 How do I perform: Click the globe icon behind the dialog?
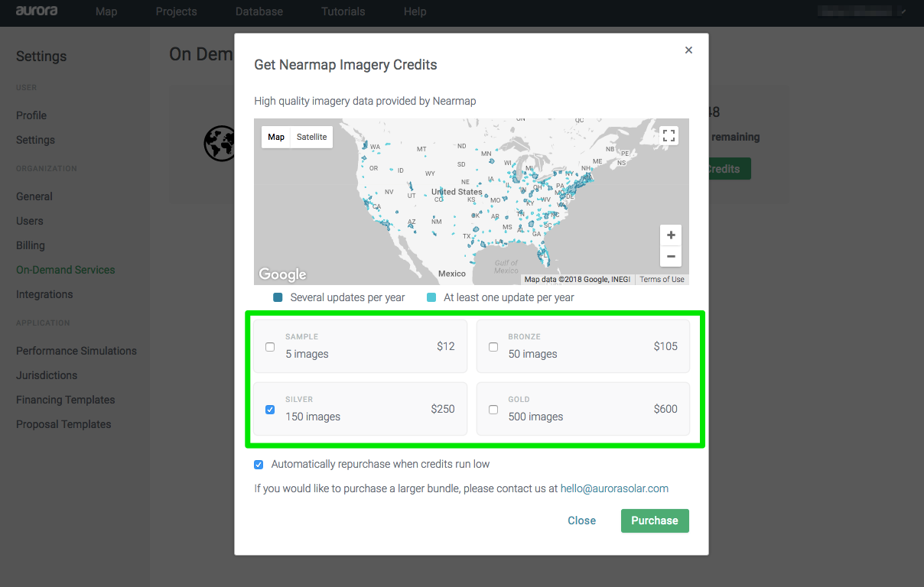pos(219,143)
